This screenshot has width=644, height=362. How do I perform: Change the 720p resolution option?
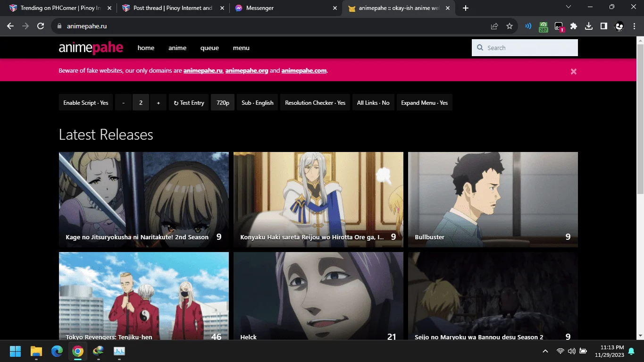(223, 102)
